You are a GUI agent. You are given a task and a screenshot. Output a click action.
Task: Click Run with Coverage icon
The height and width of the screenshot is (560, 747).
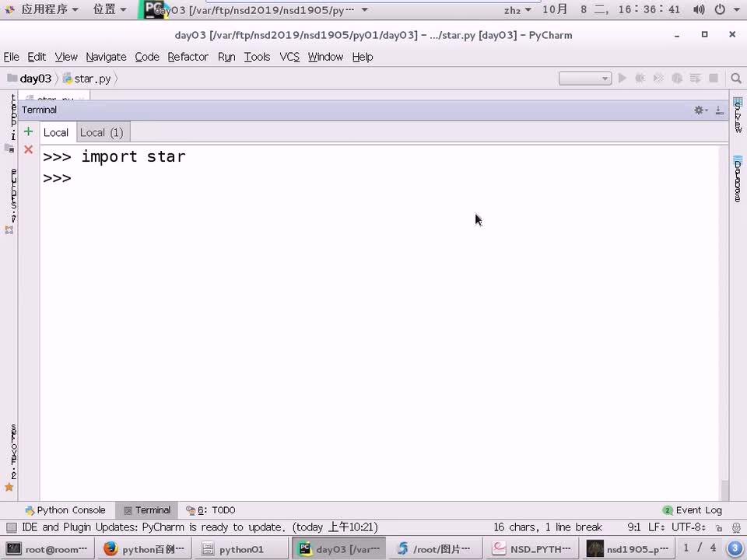pos(658,78)
